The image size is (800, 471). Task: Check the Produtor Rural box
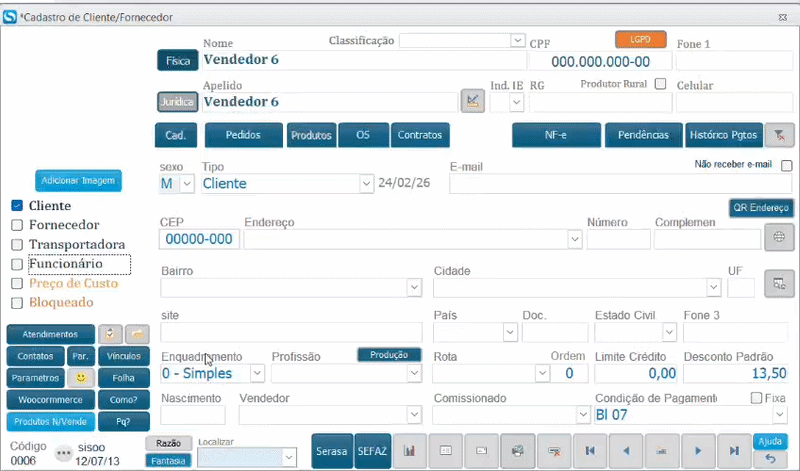pos(660,84)
